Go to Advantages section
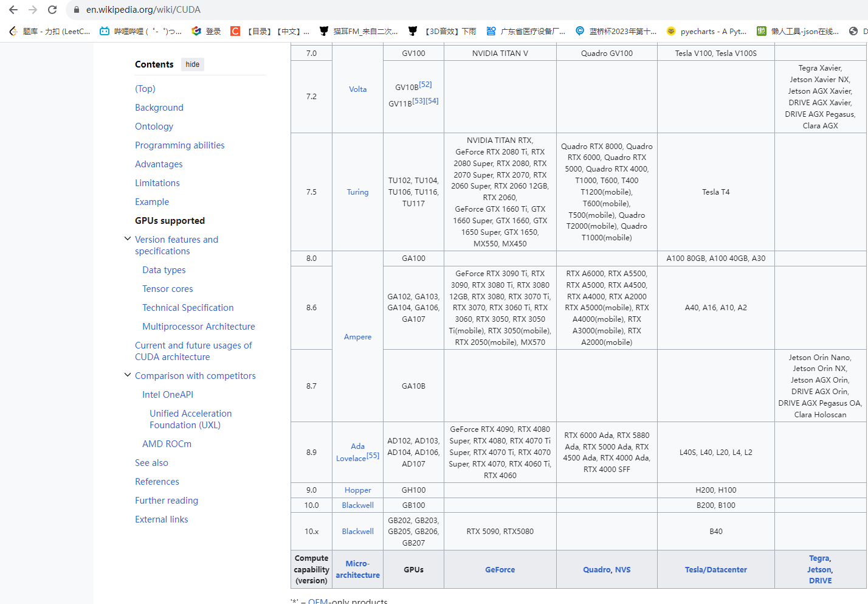The image size is (868, 604). point(159,164)
